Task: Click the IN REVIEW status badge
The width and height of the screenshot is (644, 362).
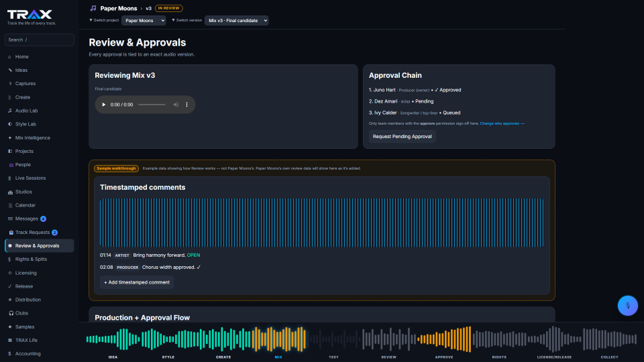Action: [169, 8]
